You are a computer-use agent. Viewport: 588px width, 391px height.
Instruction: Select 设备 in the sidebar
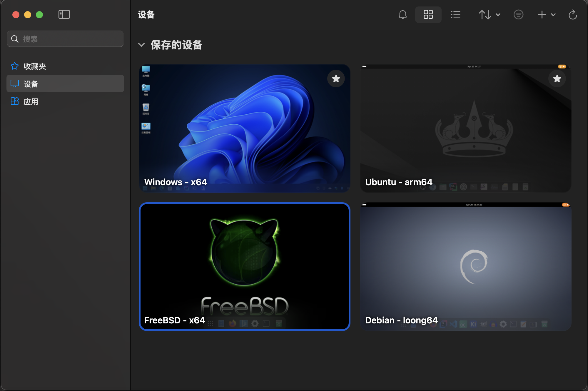[x=65, y=84]
